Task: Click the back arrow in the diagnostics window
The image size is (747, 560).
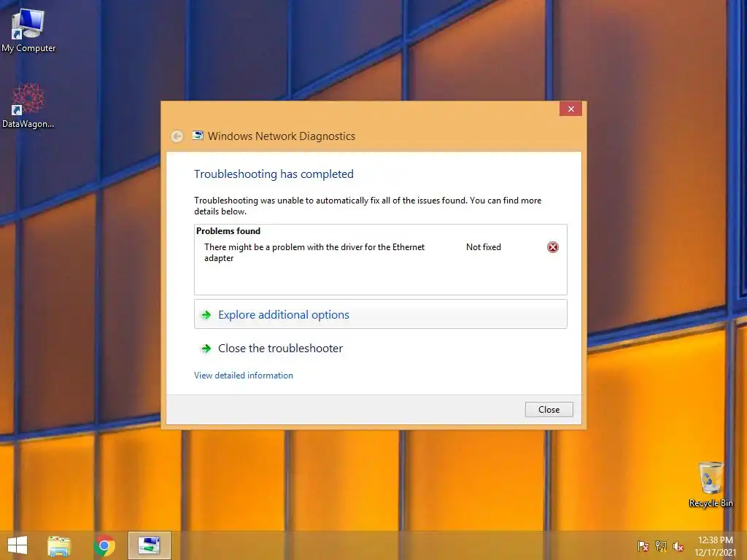Action: coord(177,136)
